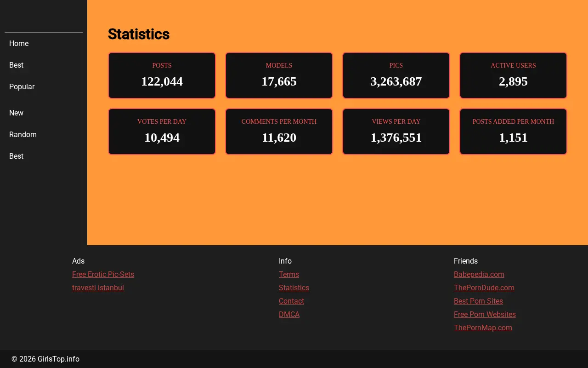Viewport: 588px width, 368px height.
Task: Follow the Babepedia.com link
Action: 479,274
